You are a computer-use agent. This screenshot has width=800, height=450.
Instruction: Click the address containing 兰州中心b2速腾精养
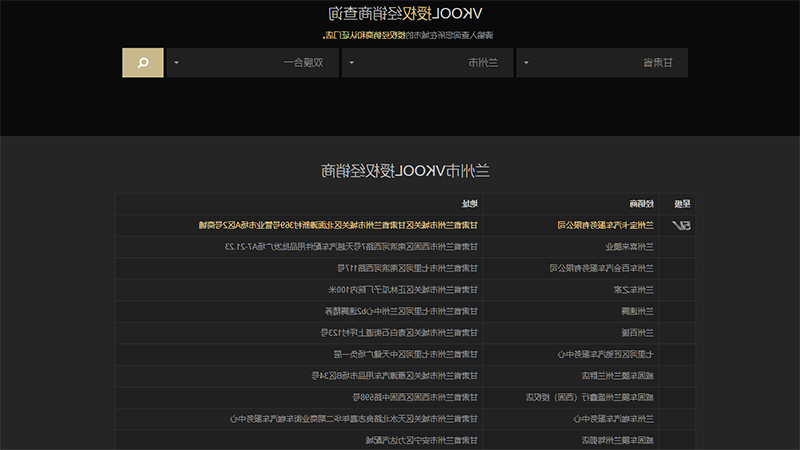pyautogui.click(x=402, y=311)
